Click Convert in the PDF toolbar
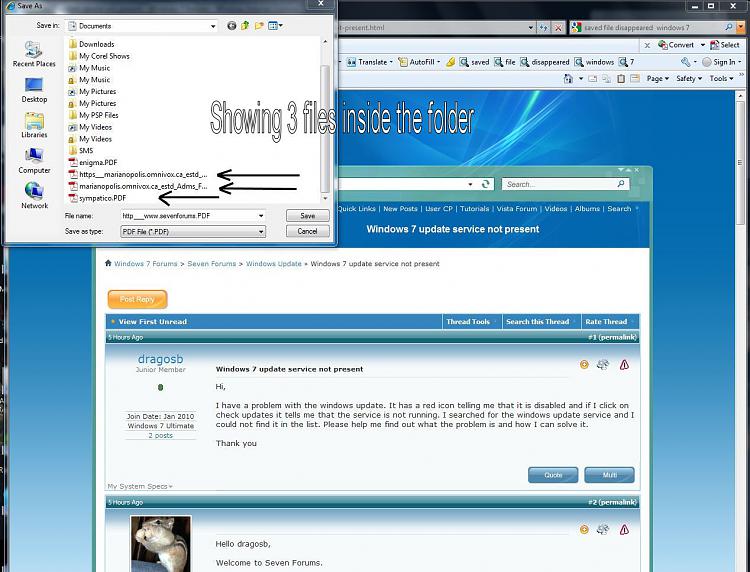 coord(676,45)
